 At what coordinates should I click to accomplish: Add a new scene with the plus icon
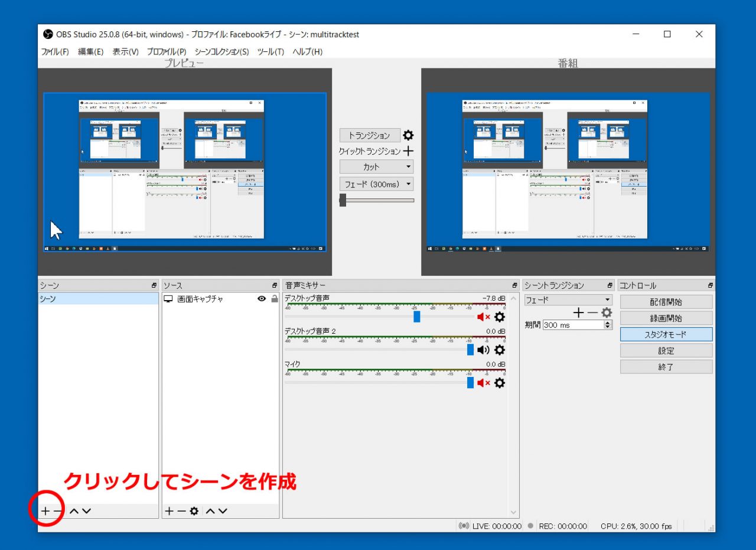coord(45,511)
